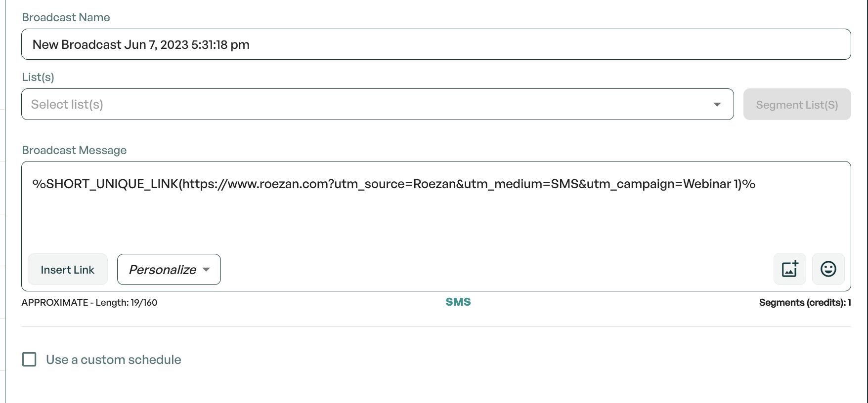Image resolution: width=868 pixels, height=403 pixels.
Task: Click the Broadcast Name label
Action: coord(66,17)
